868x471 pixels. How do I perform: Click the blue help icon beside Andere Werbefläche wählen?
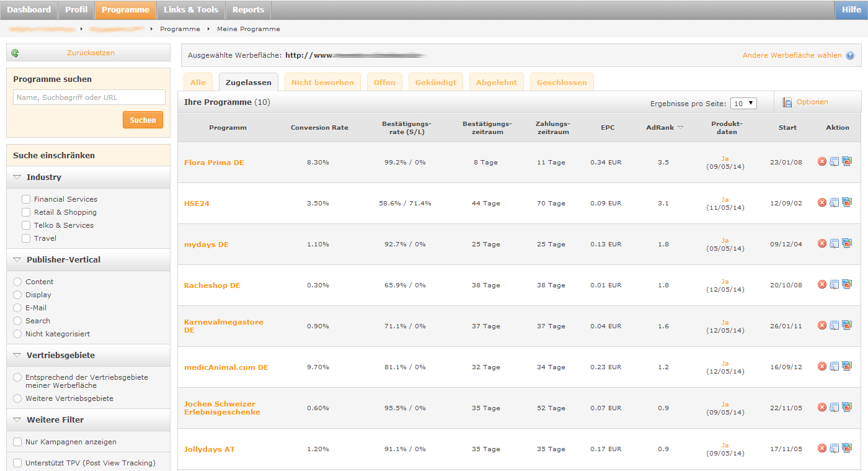coord(850,55)
